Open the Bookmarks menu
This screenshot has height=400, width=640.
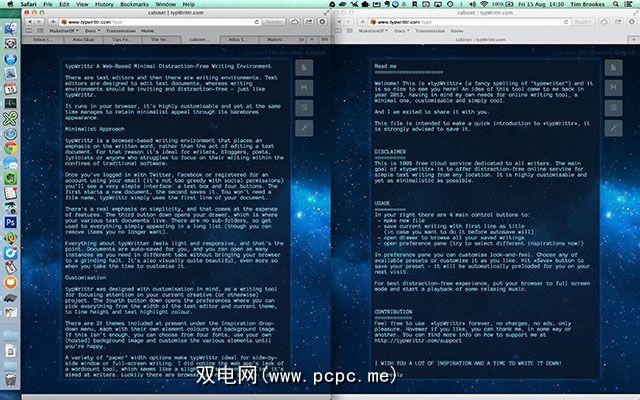(134, 4)
